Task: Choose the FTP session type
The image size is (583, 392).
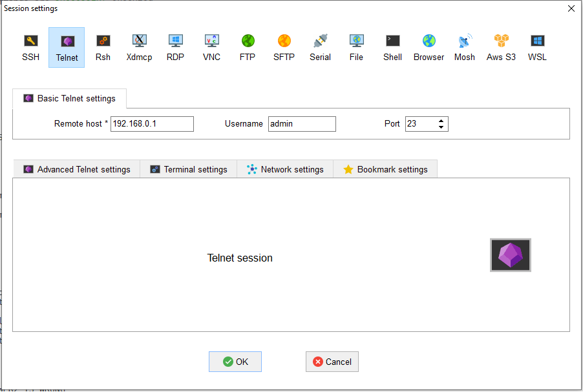Action: click(x=248, y=47)
